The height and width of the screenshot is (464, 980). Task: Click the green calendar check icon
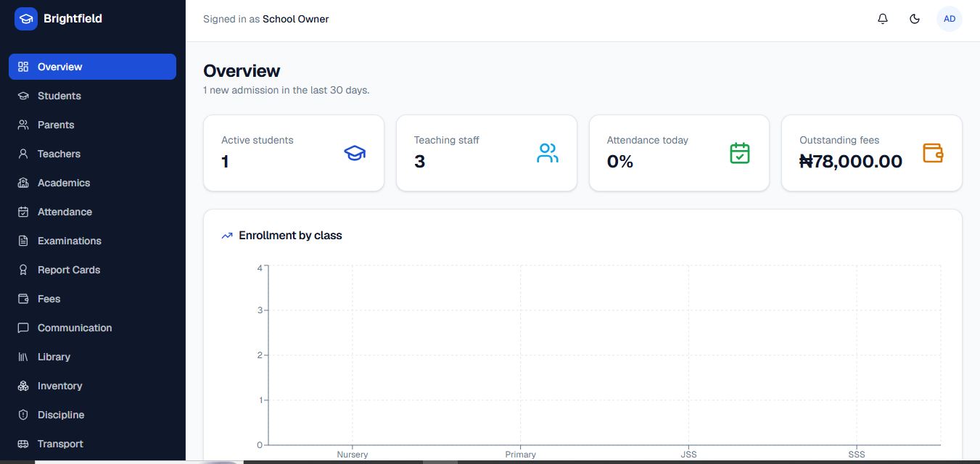pyautogui.click(x=740, y=153)
